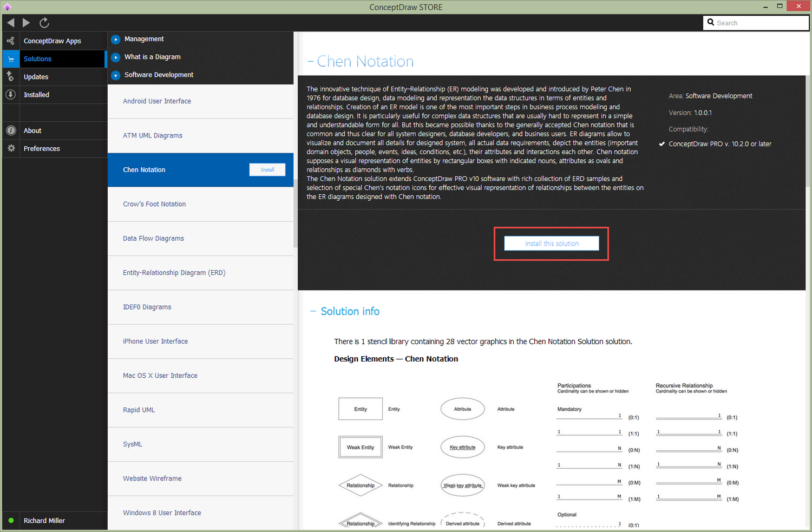This screenshot has width=812, height=532.
Task: Click the Software Development area text
Action: click(719, 96)
